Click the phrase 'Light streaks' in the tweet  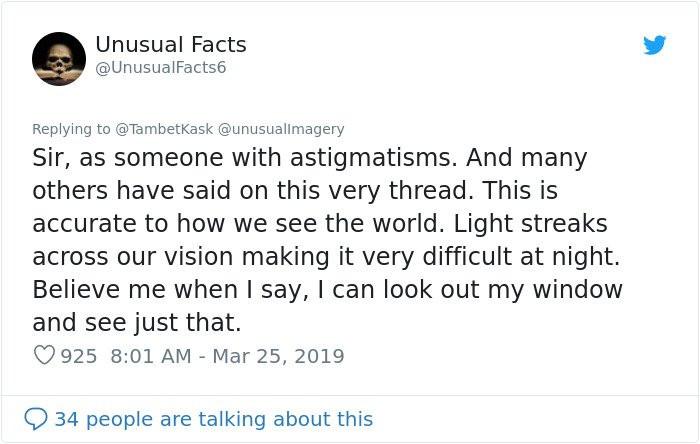[x=530, y=224]
